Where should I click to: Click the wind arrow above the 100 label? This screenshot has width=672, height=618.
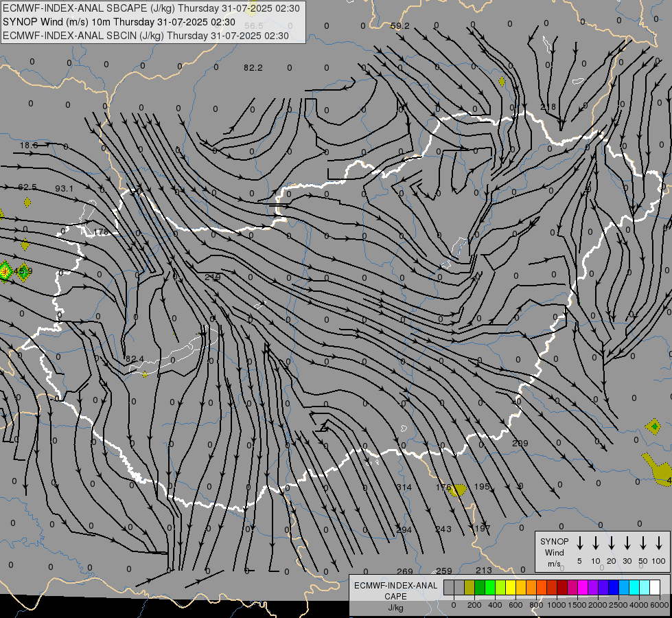[659, 543]
